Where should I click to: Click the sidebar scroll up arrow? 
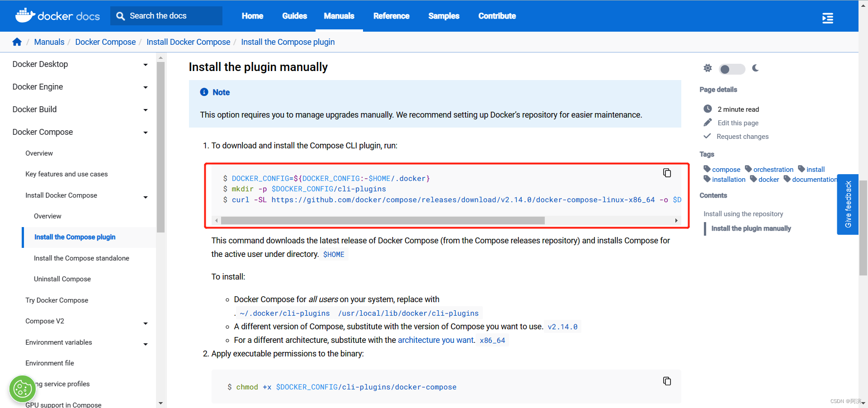click(160, 57)
